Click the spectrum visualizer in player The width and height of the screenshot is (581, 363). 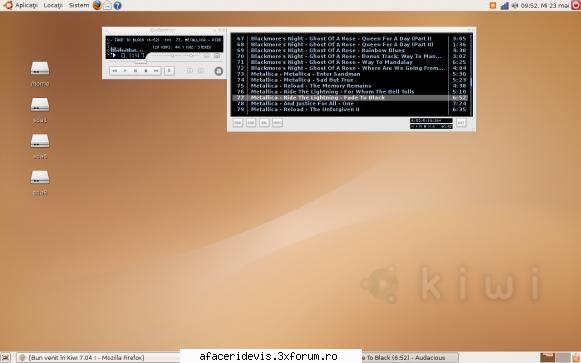pos(128,49)
